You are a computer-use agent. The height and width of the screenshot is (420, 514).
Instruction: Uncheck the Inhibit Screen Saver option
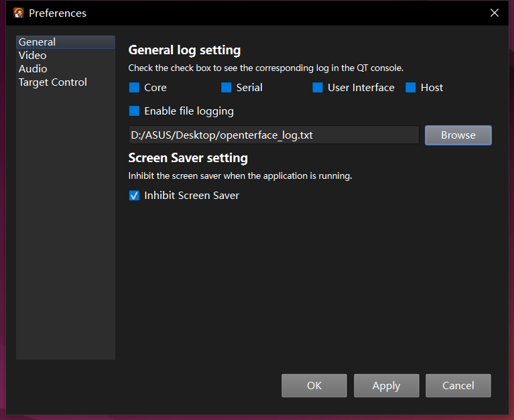[x=134, y=196]
